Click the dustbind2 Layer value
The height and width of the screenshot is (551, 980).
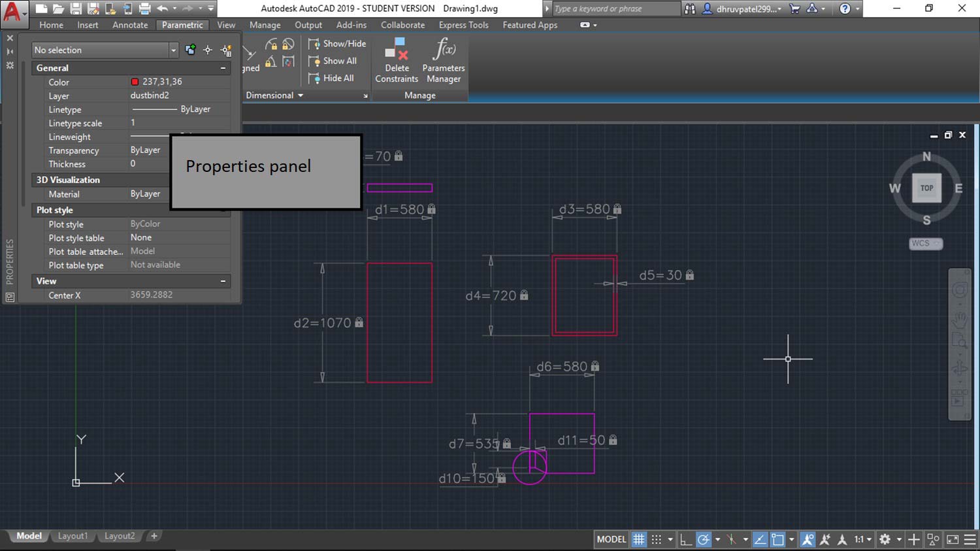pyautogui.click(x=150, y=95)
